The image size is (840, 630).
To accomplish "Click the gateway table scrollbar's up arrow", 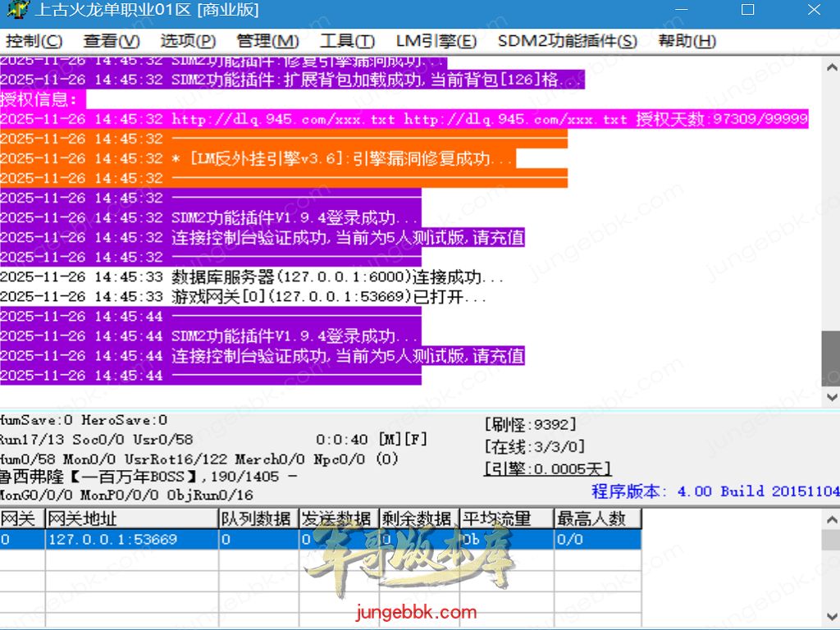I will [x=830, y=518].
